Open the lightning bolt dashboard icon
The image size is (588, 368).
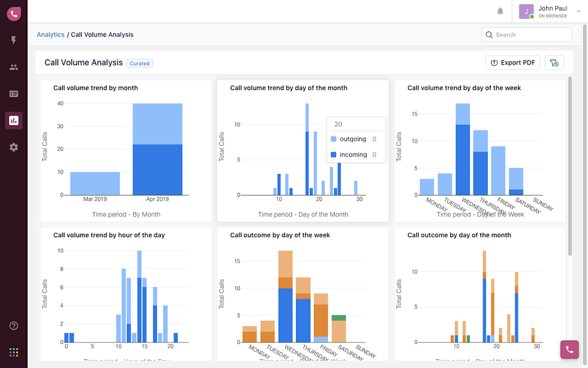click(x=14, y=40)
